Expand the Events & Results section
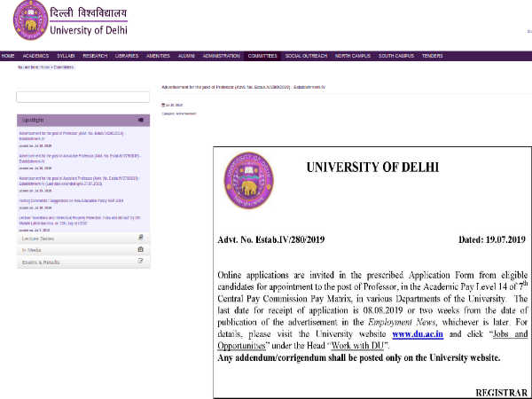The height and width of the screenshot is (399, 532). 71,262
